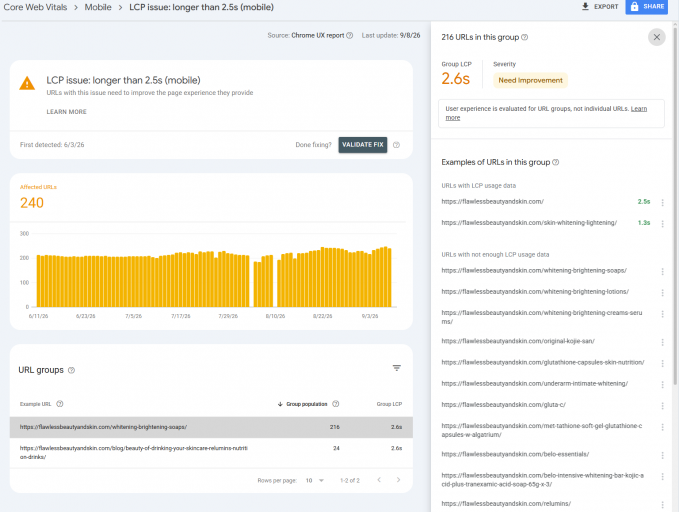Click the original-kojie-san URL
The image size is (679, 512).
tap(518, 341)
